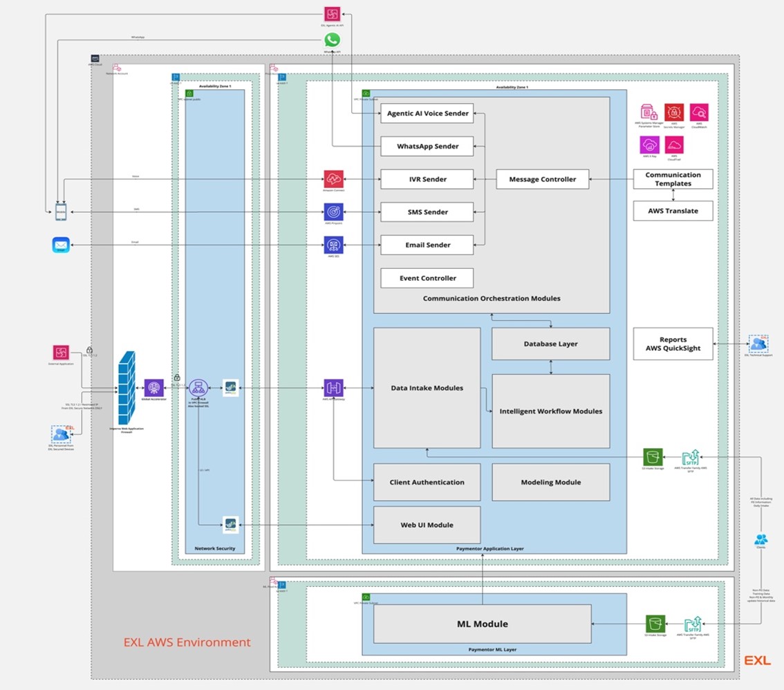Select the AWS SES email icon
The height and width of the screenshot is (690, 784).
tap(333, 245)
